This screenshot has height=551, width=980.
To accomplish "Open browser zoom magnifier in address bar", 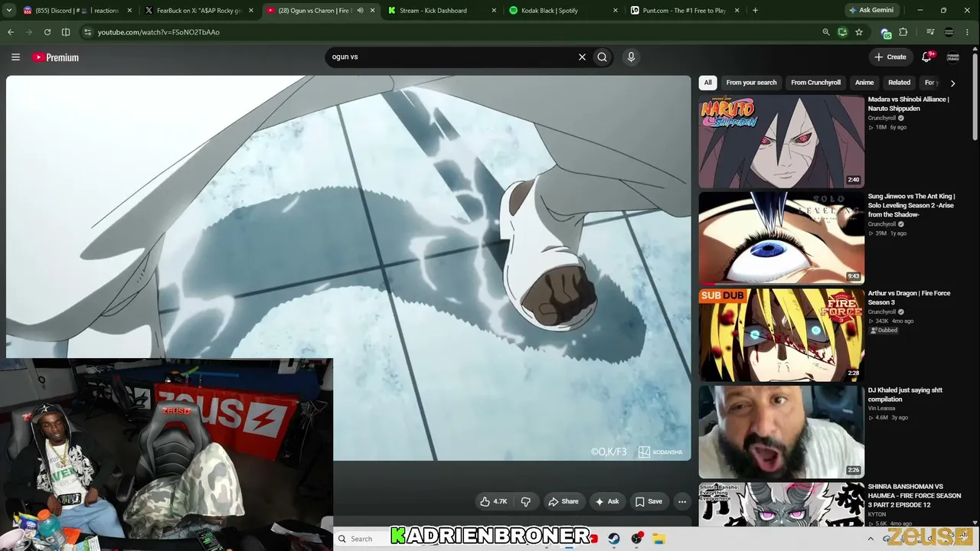I will pyautogui.click(x=825, y=32).
